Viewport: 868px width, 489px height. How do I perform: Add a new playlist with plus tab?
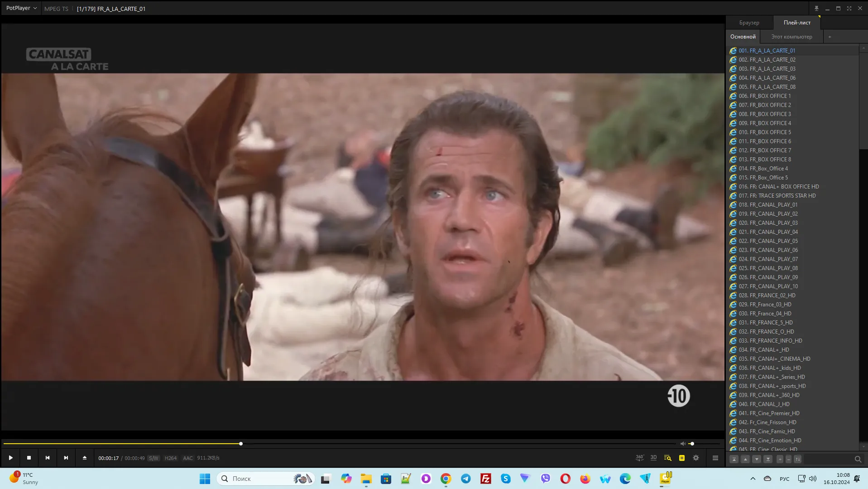[830, 37]
